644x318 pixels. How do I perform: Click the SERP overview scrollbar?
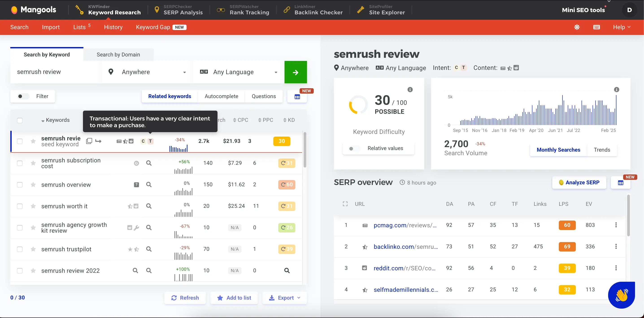(x=628, y=215)
